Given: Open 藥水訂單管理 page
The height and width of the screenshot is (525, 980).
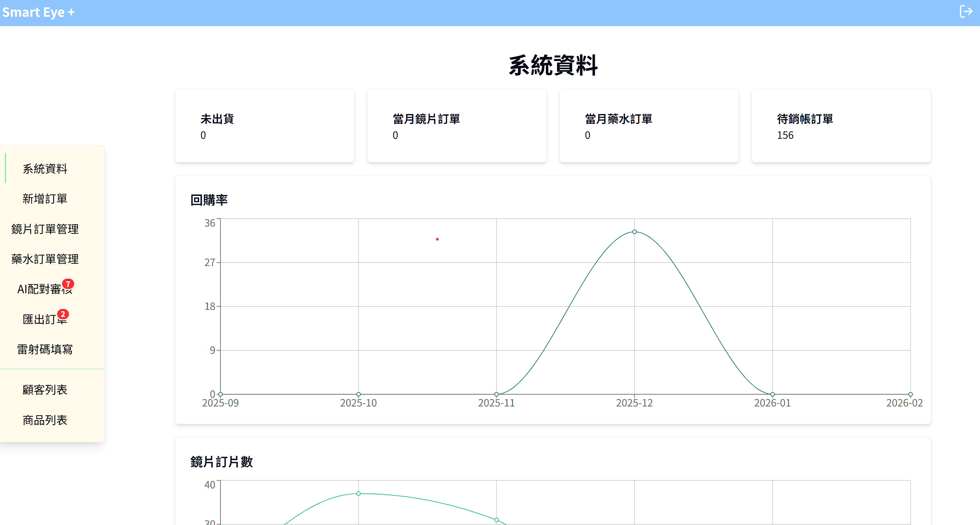Looking at the screenshot, I should click(45, 259).
